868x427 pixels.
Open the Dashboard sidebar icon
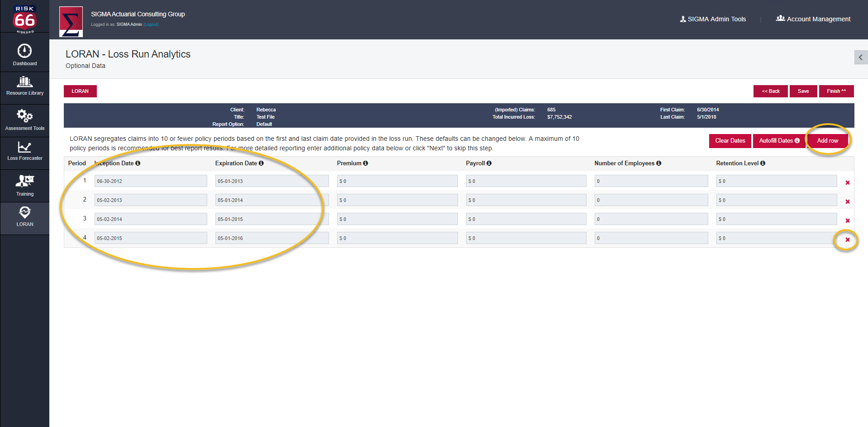[24, 51]
